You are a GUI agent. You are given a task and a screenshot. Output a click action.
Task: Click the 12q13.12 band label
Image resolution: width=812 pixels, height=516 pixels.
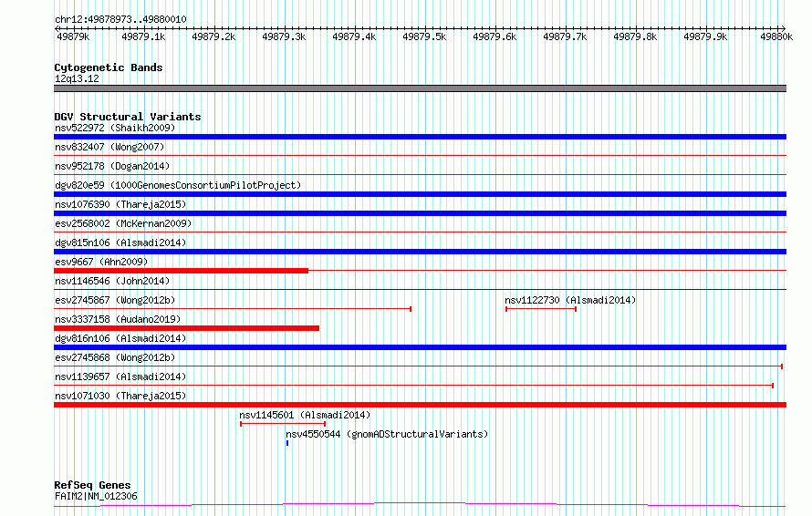pyautogui.click(x=77, y=78)
